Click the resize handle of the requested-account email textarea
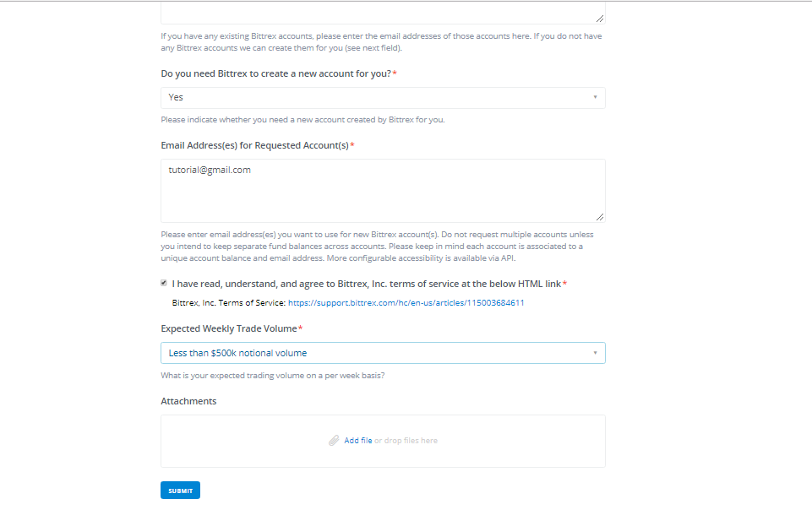Image resolution: width=812 pixels, height=526 pixels. coord(600,217)
